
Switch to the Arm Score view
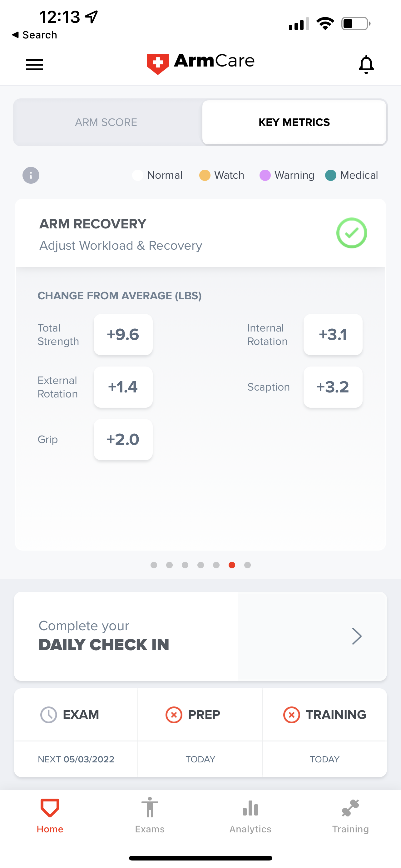106,122
